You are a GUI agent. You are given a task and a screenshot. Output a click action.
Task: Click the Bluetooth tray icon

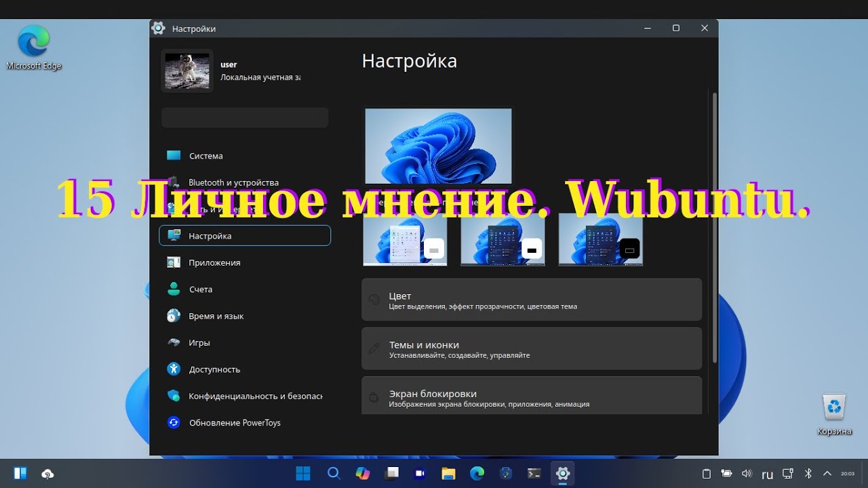pos(808,474)
